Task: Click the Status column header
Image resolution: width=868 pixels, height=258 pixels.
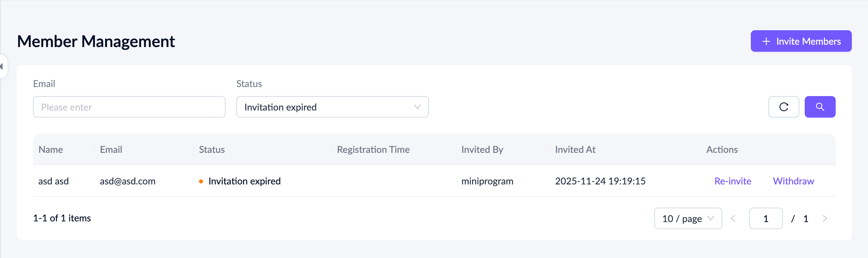Action: 211,150
